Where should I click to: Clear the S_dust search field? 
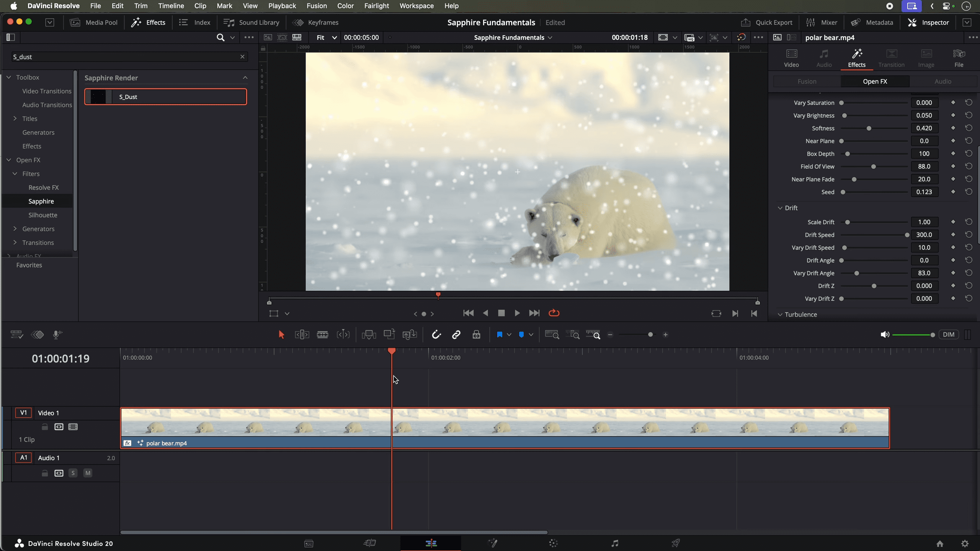tap(242, 57)
